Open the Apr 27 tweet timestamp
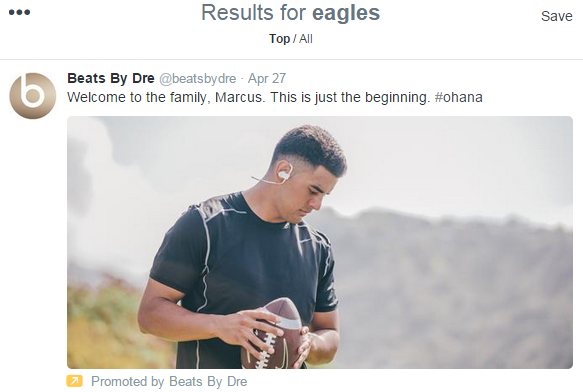This screenshot has width=583, height=392. 267,78
